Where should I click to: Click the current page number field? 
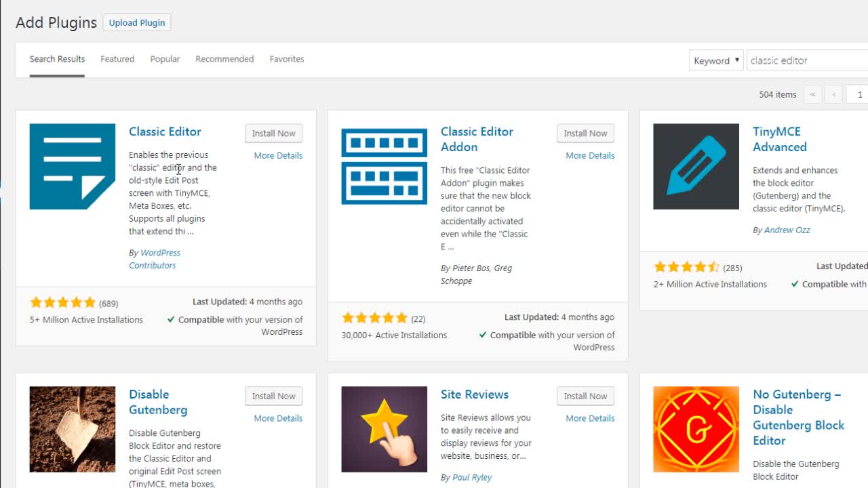pos(857,94)
